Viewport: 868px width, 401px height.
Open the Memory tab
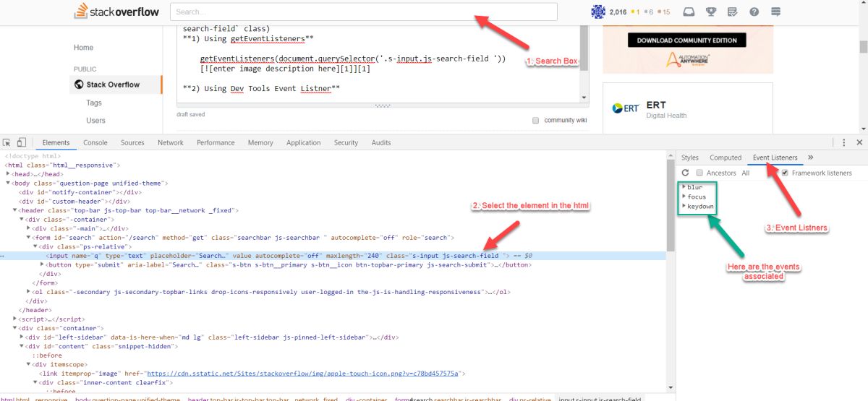260,142
